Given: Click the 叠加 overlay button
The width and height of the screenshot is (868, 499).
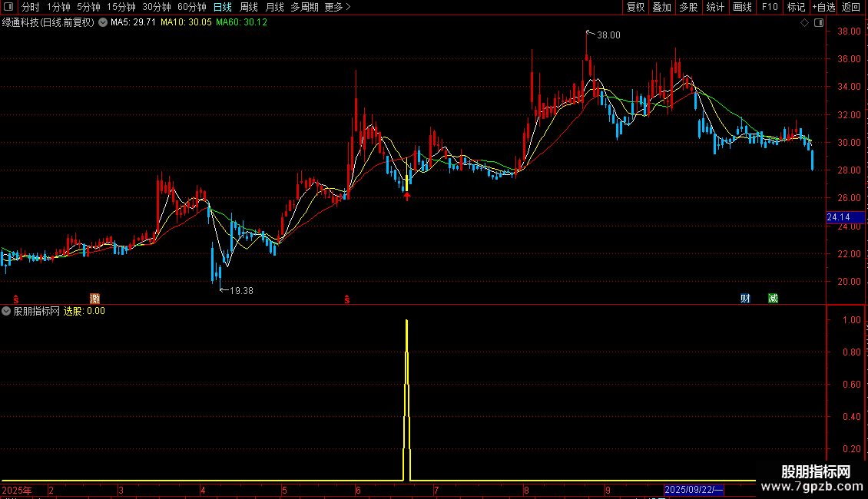Looking at the screenshot, I should 661,7.
